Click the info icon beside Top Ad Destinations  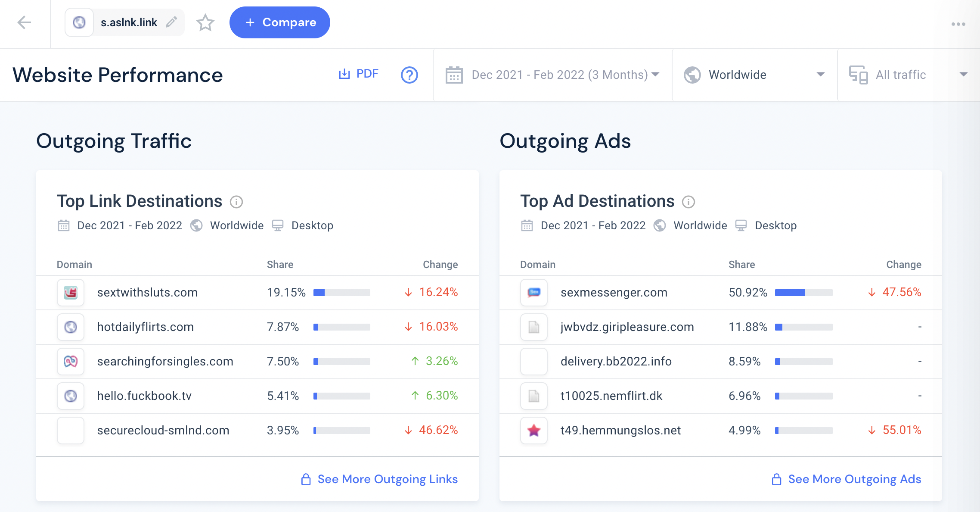(x=688, y=202)
